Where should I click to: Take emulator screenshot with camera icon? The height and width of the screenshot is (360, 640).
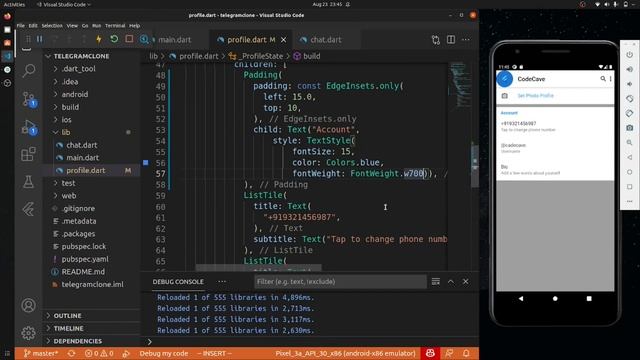[x=629, y=128]
